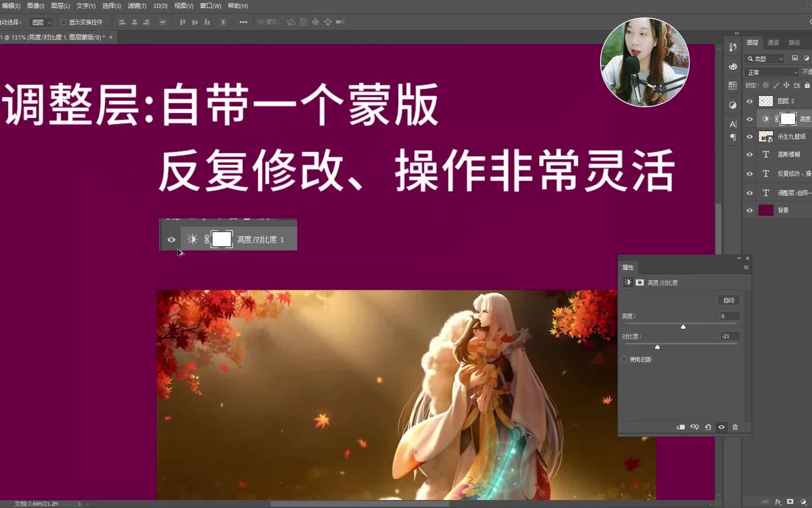The image size is (812, 508).
Task: Click distribute vertically icon in options bar
Action: pos(163,22)
